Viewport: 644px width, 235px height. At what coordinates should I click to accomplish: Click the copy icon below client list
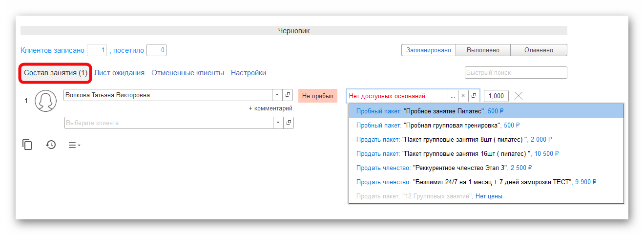click(27, 145)
